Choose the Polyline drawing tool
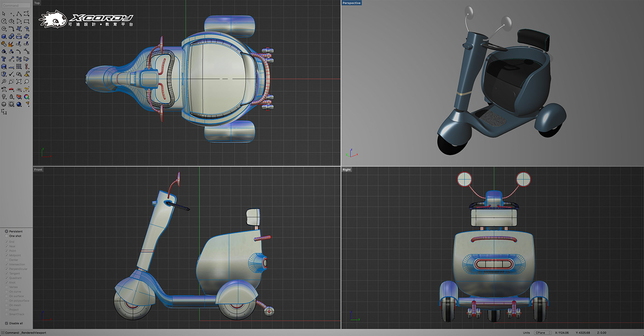 tap(19, 13)
